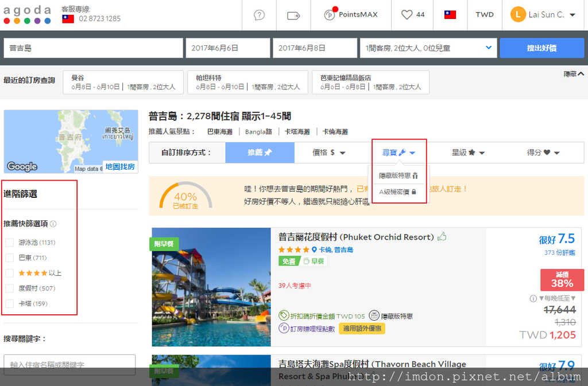588x386 pixels.
Task: Enable the four stars and above filter
Action: (10, 274)
